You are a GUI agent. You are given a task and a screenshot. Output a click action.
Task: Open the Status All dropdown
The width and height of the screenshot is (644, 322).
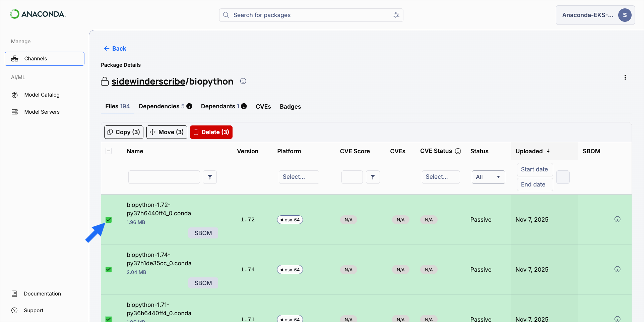coord(488,177)
